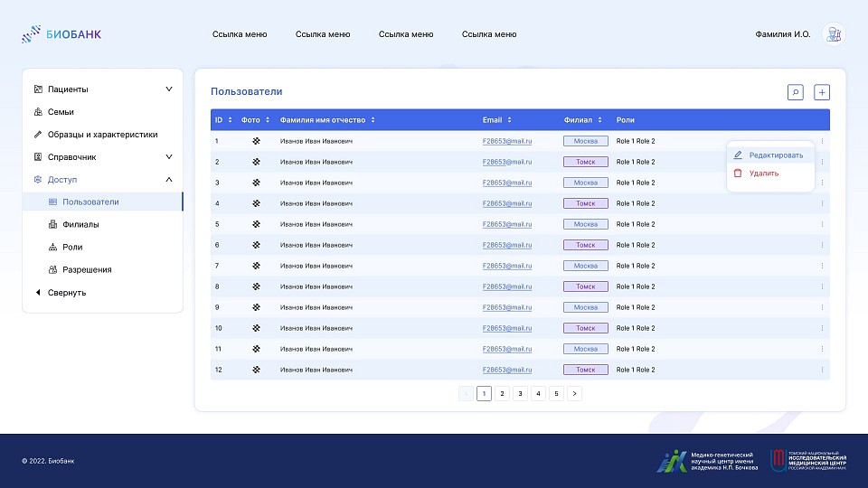Image resolution: width=868 pixels, height=488 pixels.
Task: Go to pagination page 4
Action: click(x=538, y=393)
